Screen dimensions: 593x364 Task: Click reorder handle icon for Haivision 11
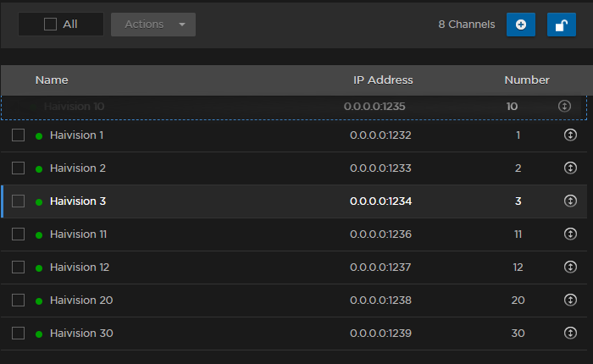coord(570,234)
